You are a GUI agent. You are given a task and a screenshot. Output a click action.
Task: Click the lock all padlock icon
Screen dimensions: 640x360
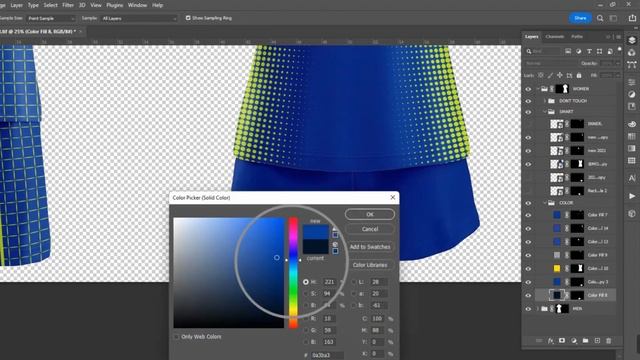pos(579,76)
